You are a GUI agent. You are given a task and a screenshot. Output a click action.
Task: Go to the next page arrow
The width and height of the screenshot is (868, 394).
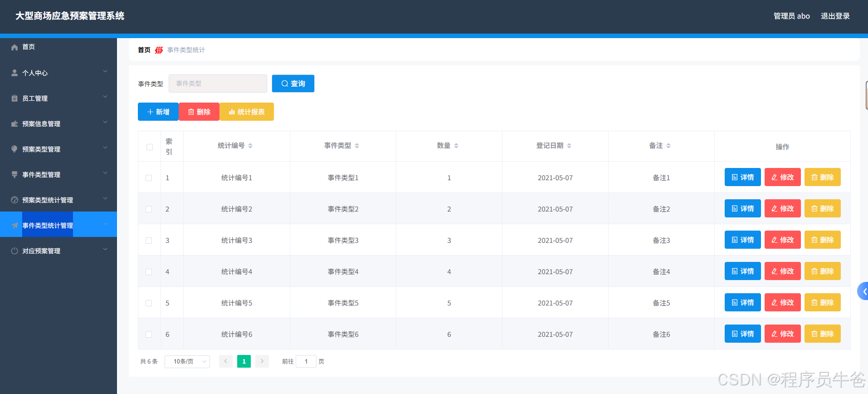click(x=262, y=361)
